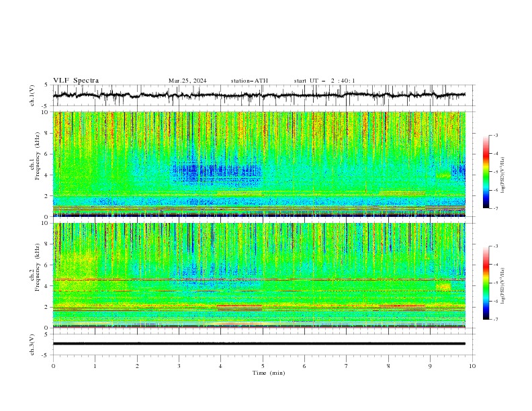Viewport: 532px width, 411px height.
Task: Click the 'Time (min)' axis title
Action: click(x=269, y=373)
